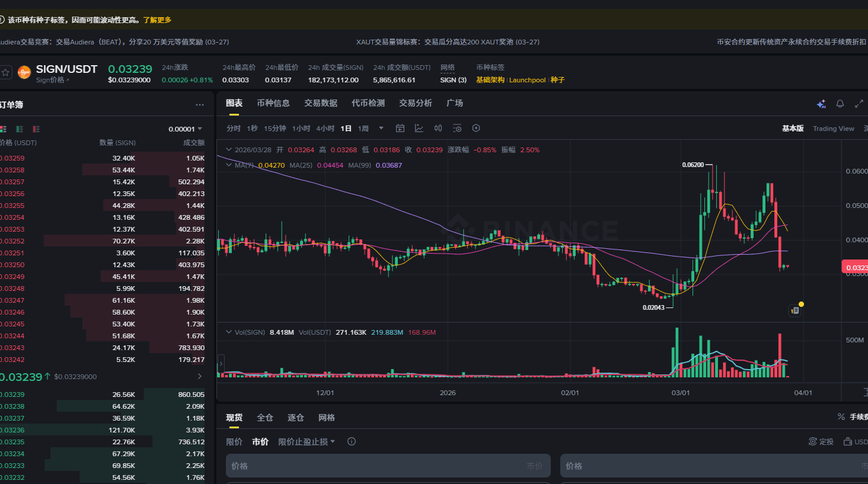Expand the volume pane side arrow handle
This screenshot has height=484, width=868.
click(221, 363)
